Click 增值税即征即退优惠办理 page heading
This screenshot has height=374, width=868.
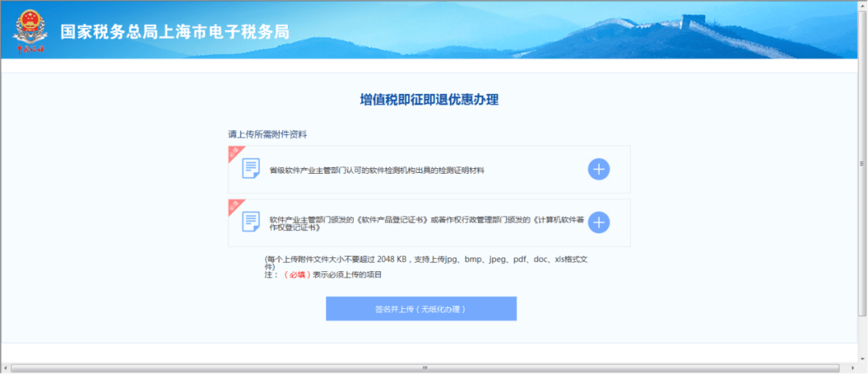tap(429, 100)
